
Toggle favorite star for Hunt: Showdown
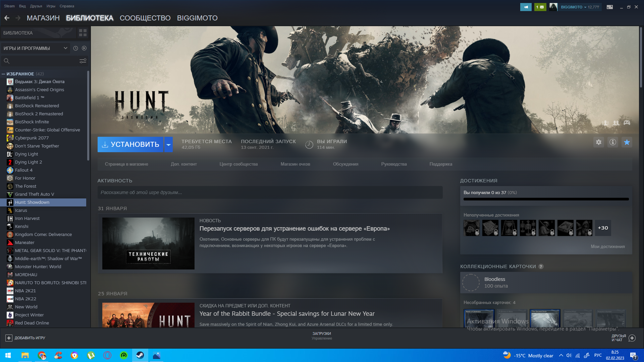(627, 142)
